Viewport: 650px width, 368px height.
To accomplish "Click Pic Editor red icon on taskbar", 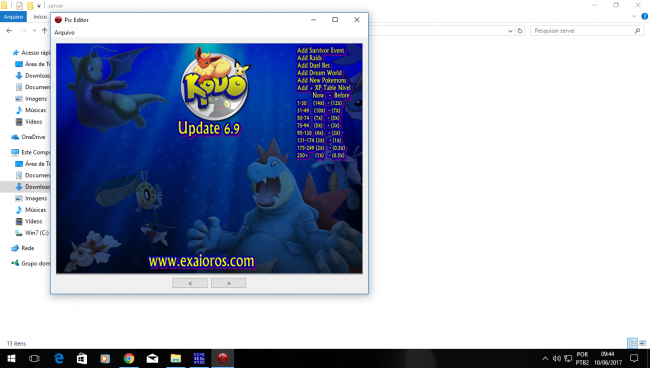I will click(x=223, y=358).
